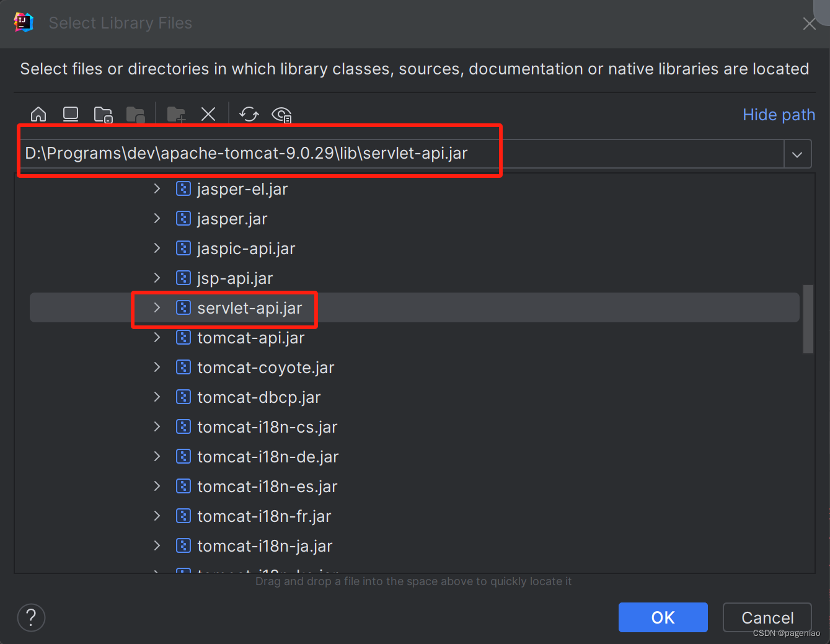Jump to Desktop directory icon
Viewport: 830px width, 644px height.
(x=71, y=114)
